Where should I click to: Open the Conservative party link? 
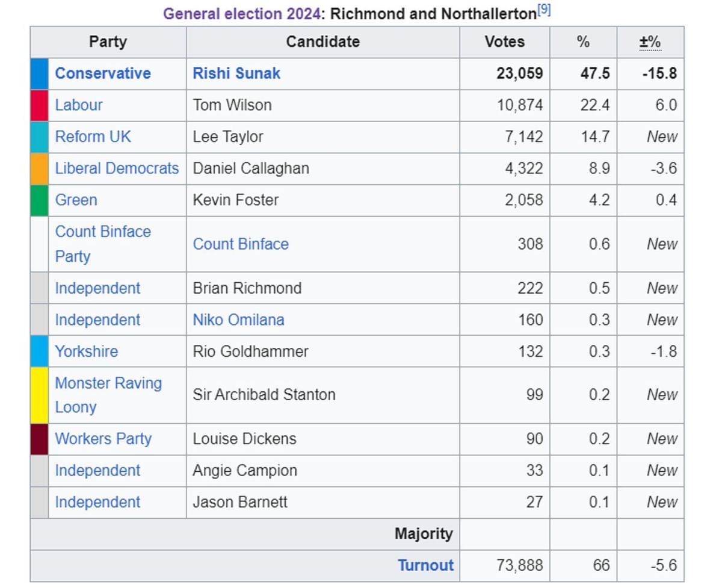103,73
